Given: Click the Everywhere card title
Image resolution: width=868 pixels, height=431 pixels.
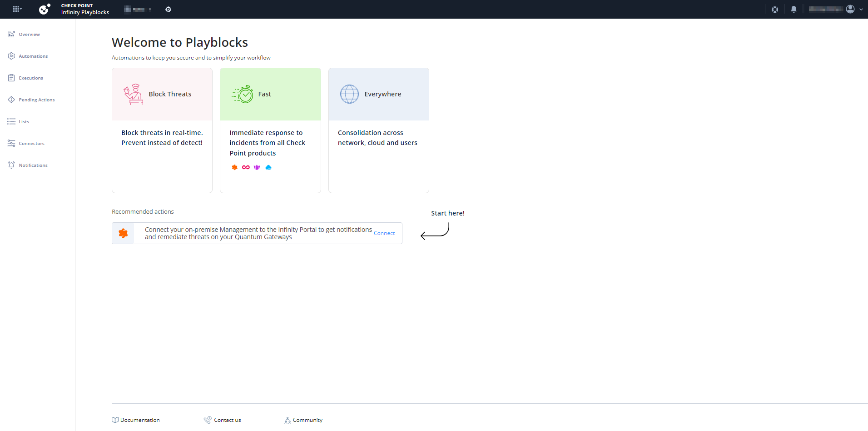Looking at the screenshot, I should 383,94.
